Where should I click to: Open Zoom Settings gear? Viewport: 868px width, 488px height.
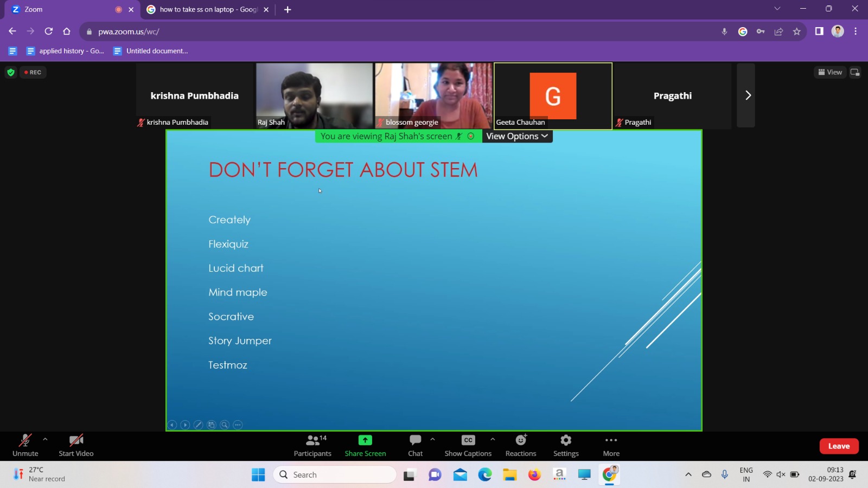tap(566, 446)
